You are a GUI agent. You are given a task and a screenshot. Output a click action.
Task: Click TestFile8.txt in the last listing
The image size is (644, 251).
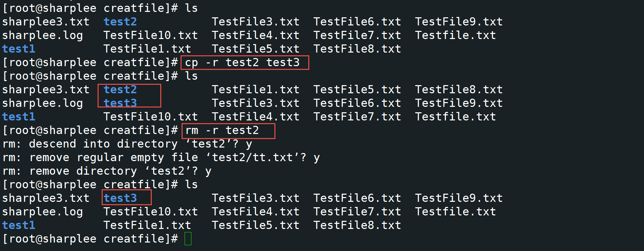click(357, 225)
